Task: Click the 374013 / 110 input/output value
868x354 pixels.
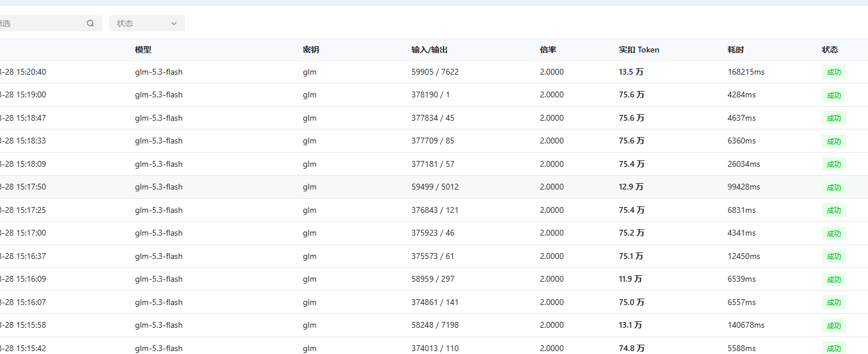Action: [435, 348]
